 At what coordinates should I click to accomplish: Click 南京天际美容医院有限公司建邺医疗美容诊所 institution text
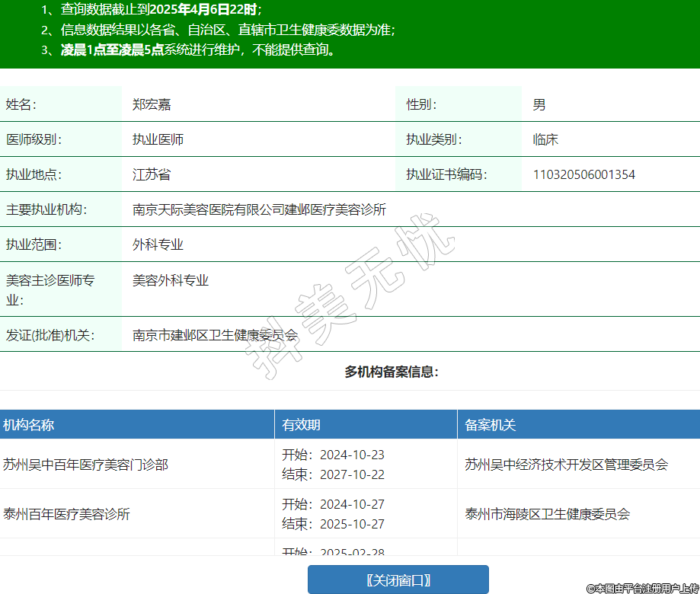pyautogui.click(x=259, y=210)
